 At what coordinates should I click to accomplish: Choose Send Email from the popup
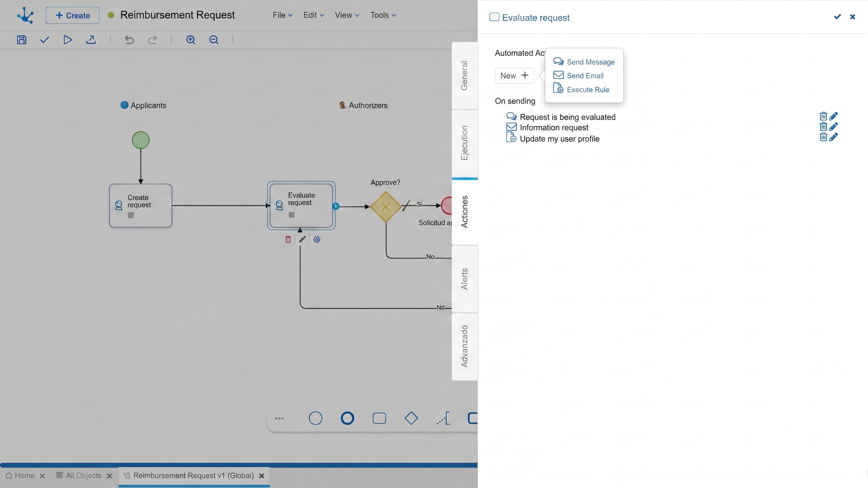tap(578, 76)
